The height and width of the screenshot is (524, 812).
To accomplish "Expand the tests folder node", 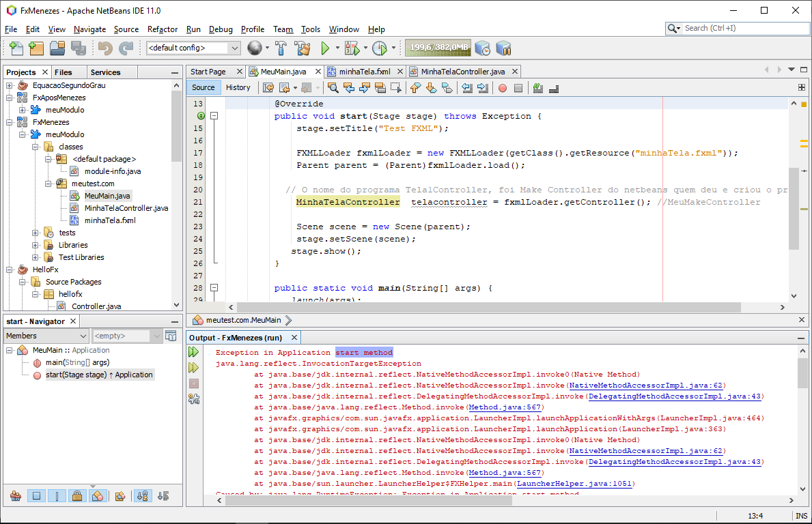I will [36, 233].
